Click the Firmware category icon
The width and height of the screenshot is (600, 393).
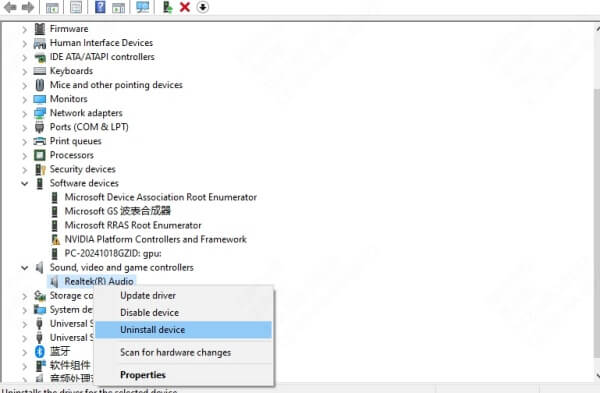click(x=40, y=29)
